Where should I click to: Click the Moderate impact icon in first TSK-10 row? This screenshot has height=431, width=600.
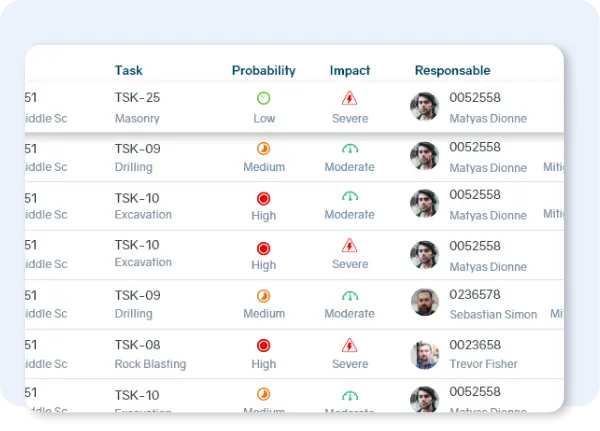coord(350,198)
